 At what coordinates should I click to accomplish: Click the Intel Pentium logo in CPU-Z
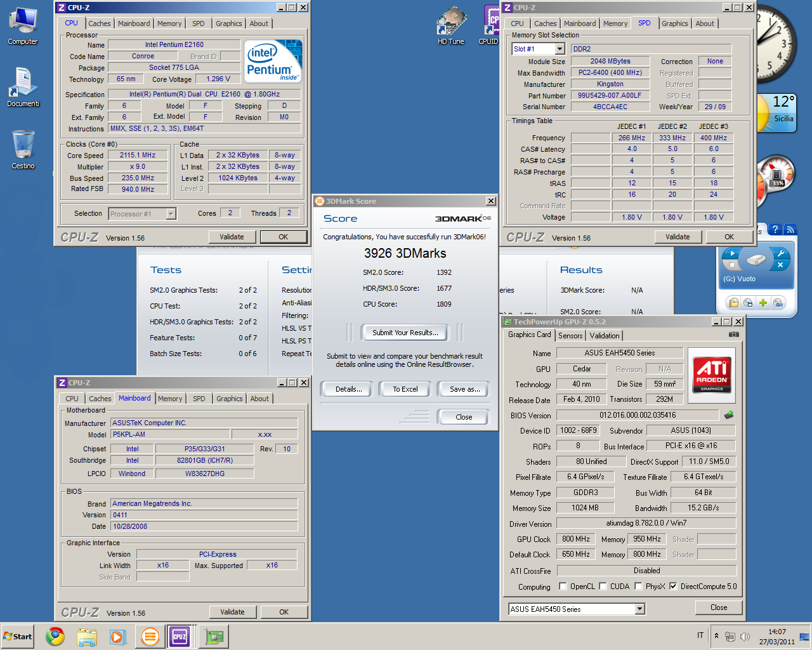tap(272, 61)
